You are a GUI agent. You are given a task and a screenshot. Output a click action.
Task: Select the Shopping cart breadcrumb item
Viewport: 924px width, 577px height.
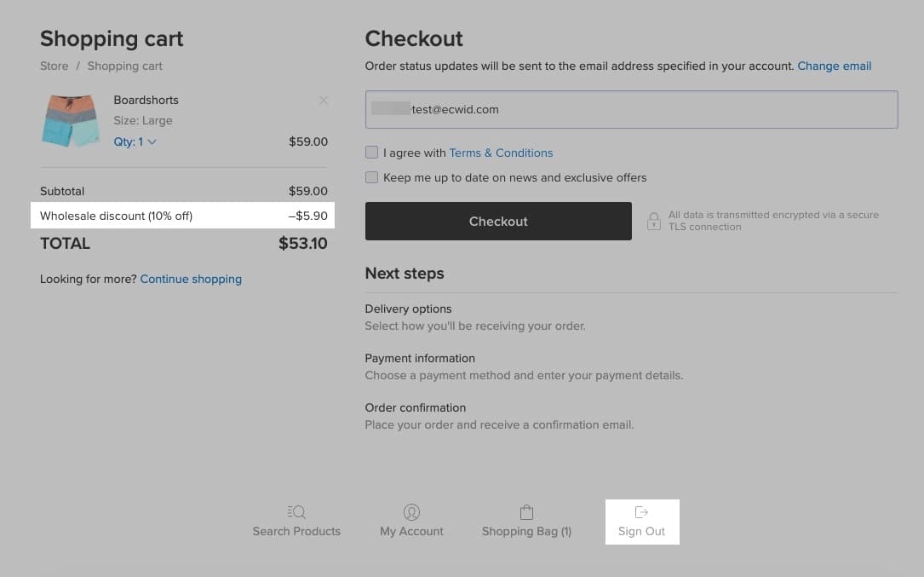click(x=124, y=66)
